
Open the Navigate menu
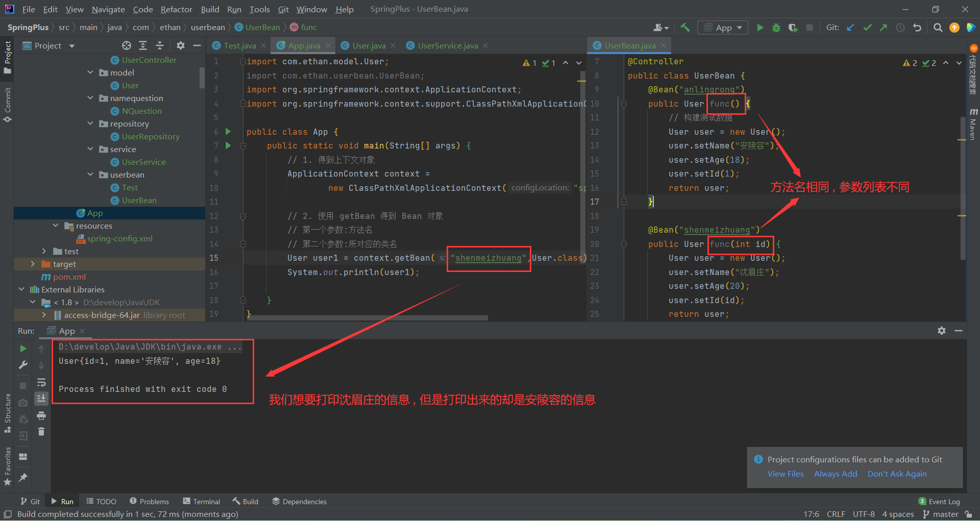pyautogui.click(x=108, y=9)
